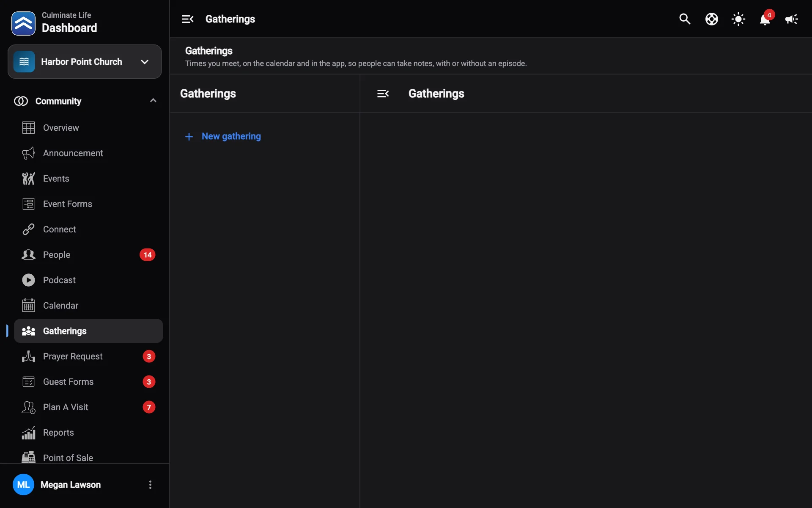Open Plan A Visit page

[x=88, y=407]
